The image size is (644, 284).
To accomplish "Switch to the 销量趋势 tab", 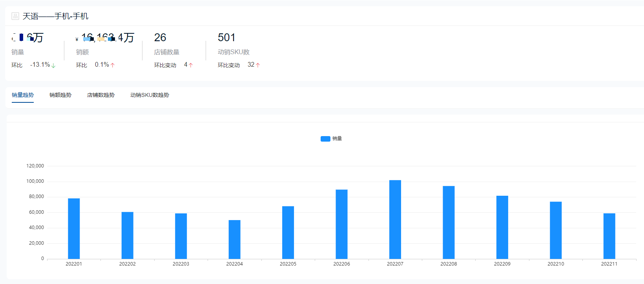I will [x=23, y=95].
